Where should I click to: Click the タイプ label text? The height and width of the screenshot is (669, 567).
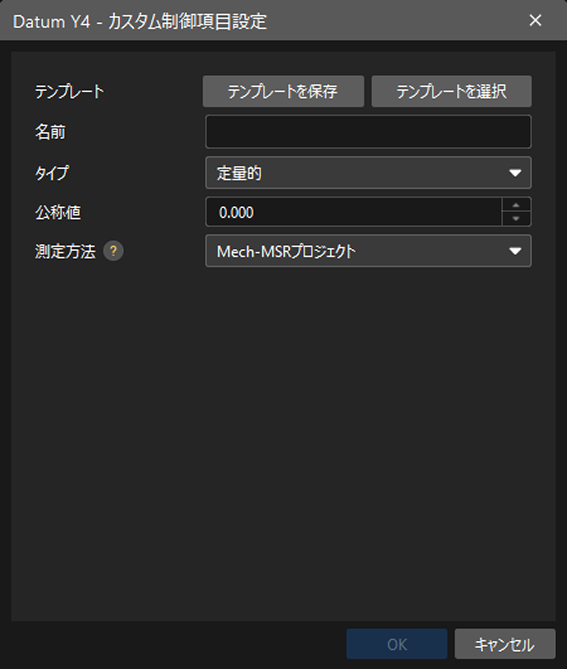(52, 173)
